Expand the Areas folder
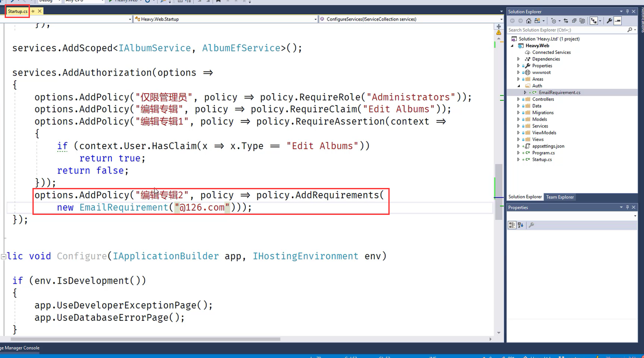This screenshot has width=644, height=358. click(519, 79)
